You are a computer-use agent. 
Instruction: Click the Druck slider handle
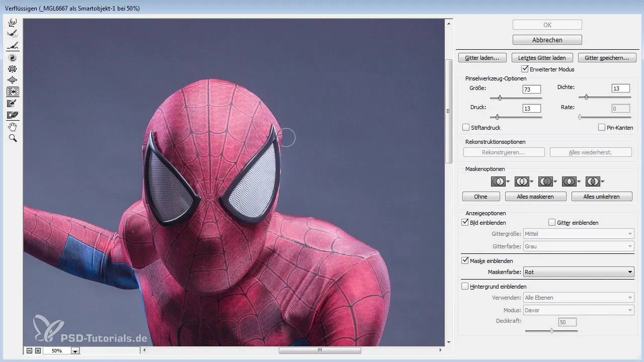[x=497, y=117]
